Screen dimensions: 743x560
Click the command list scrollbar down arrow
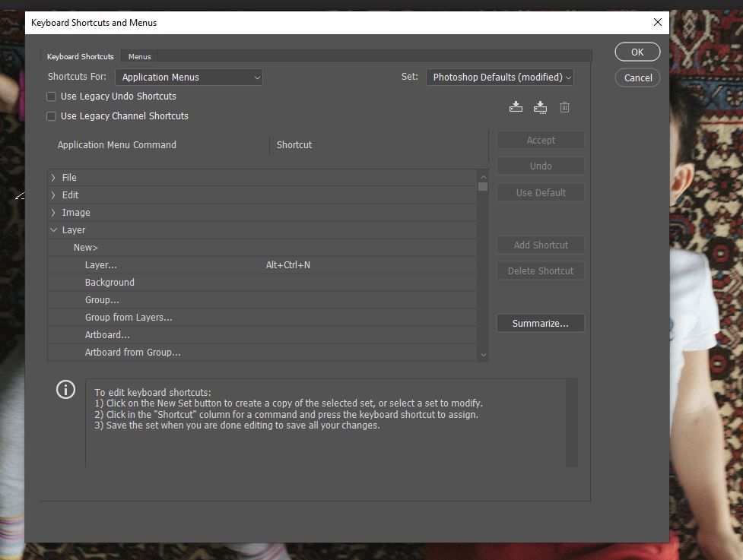pos(482,354)
